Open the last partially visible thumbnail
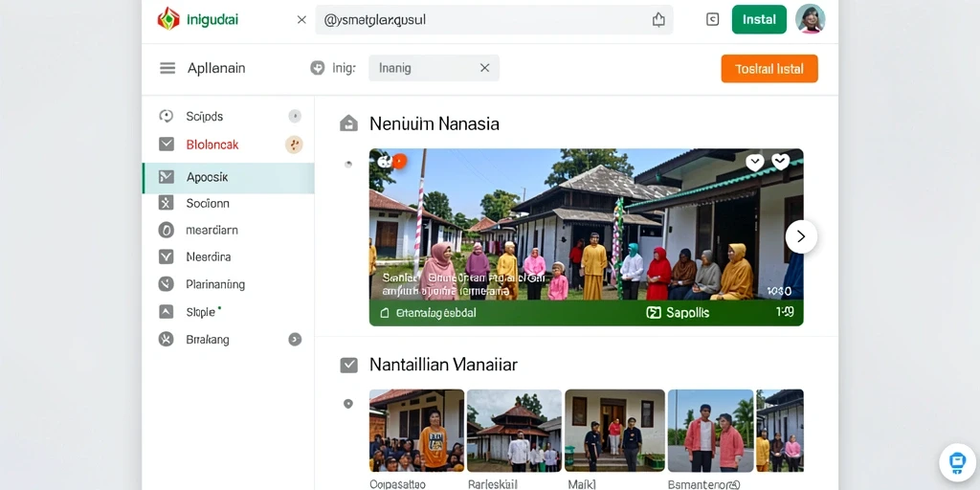The image size is (980, 490). coord(780,430)
